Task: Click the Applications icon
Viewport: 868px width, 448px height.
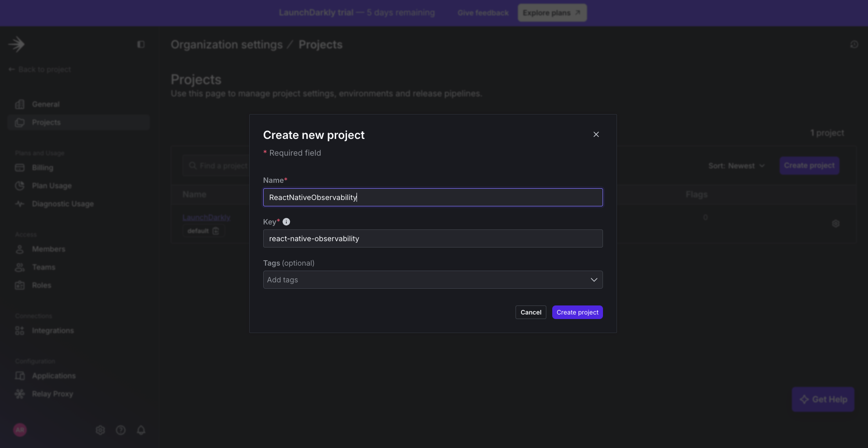Action: (x=20, y=376)
